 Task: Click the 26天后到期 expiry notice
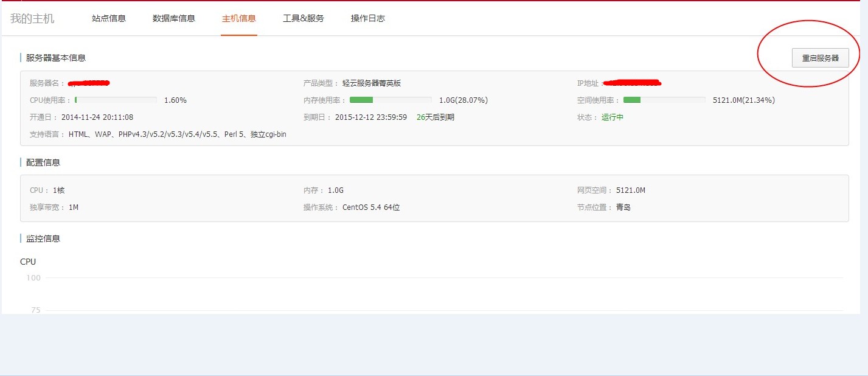tap(435, 117)
